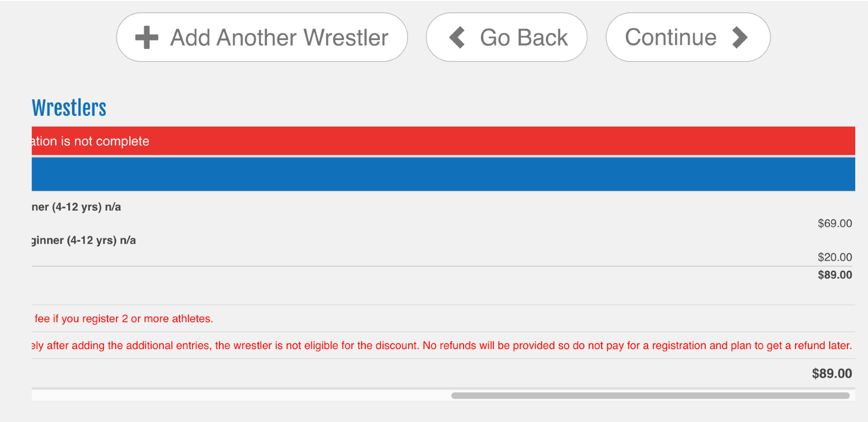
Task: Click the left chevron icon on Go Back
Action: (x=457, y=37)
